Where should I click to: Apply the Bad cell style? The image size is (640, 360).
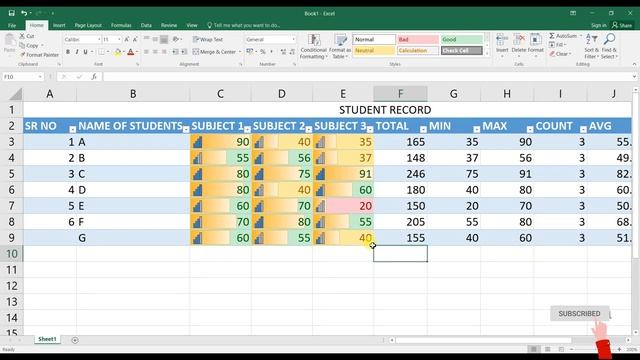(x=418, y=39)
